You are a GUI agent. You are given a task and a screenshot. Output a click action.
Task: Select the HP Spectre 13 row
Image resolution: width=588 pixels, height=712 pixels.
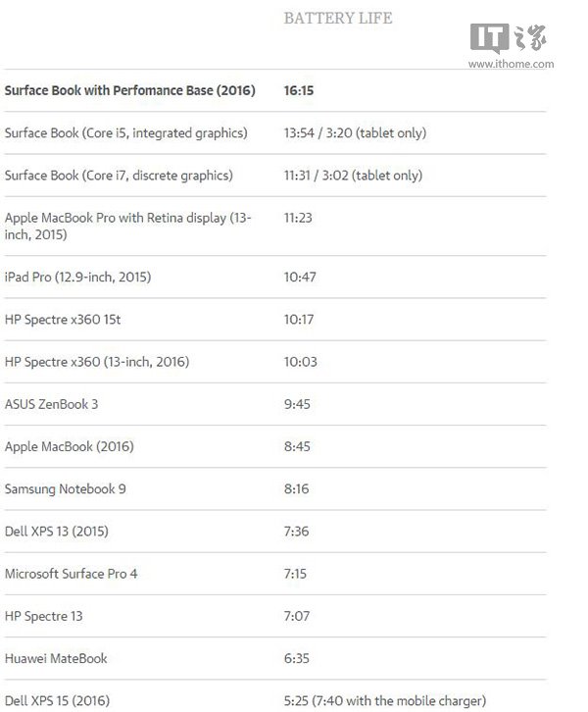tap(274, 616)
